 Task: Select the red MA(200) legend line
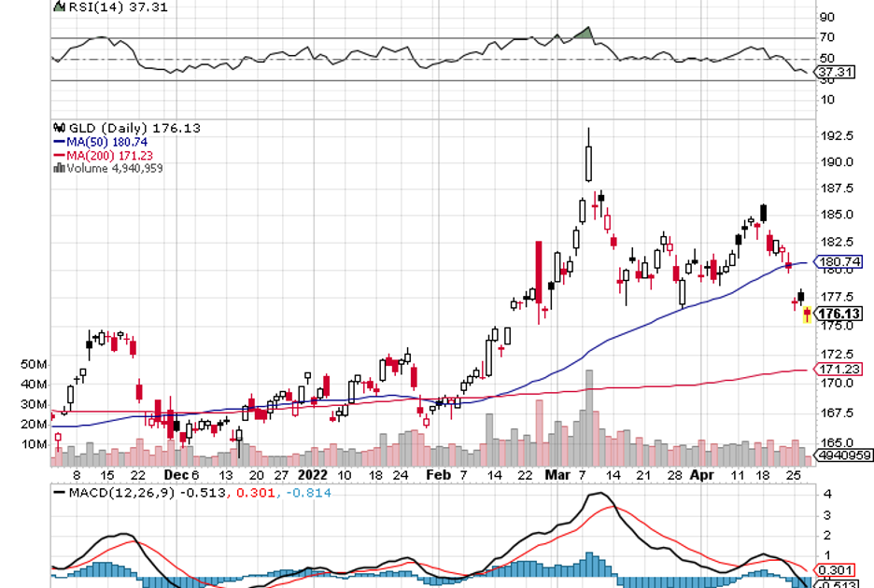59,155
